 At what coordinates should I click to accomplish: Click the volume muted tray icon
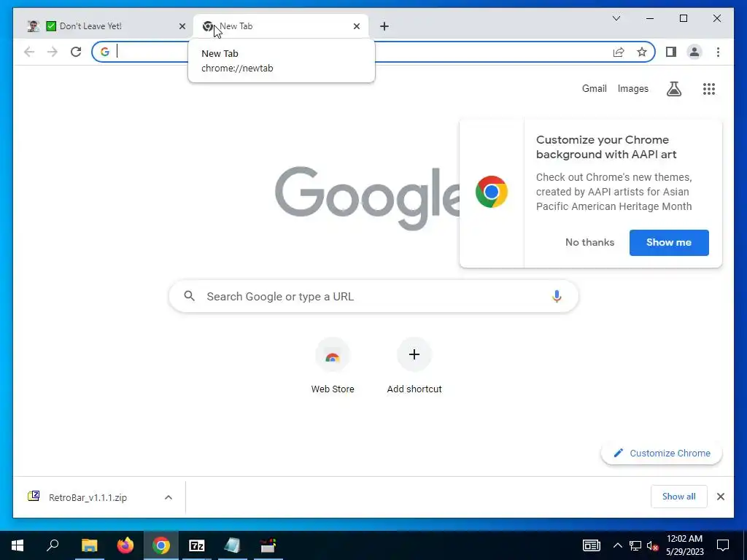[652, 545]
